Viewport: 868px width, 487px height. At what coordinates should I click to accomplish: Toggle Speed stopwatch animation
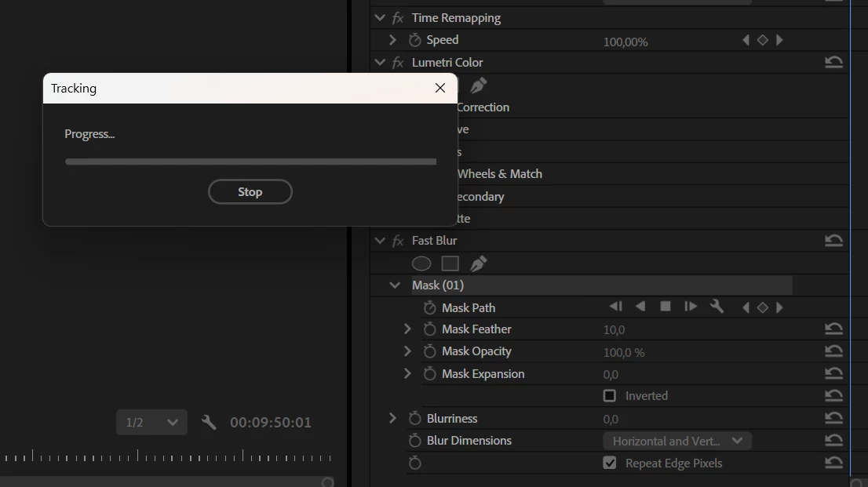coord(414,40)
